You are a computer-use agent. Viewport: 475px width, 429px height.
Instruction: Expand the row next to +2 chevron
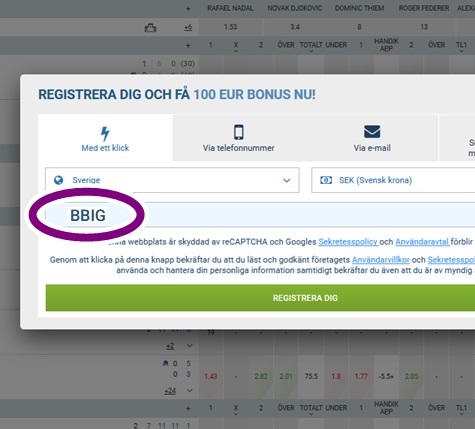189,346
